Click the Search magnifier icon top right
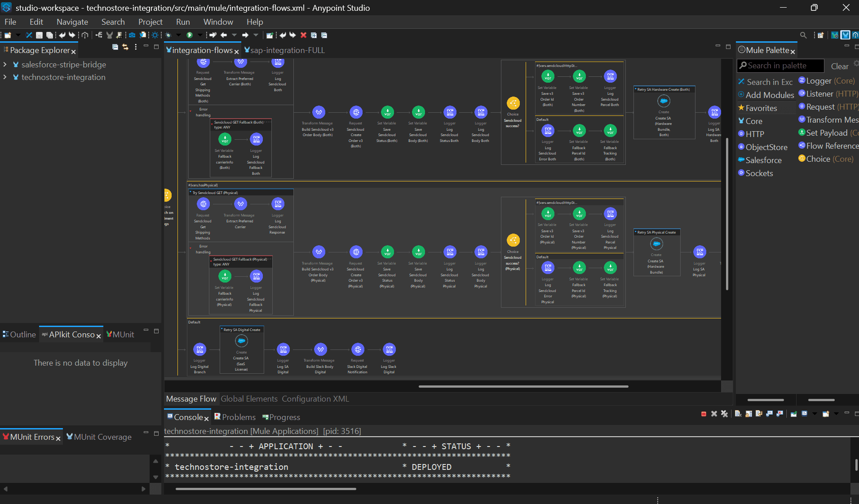The height and width of the screenshot is (504, 859). tap(803, 35)
